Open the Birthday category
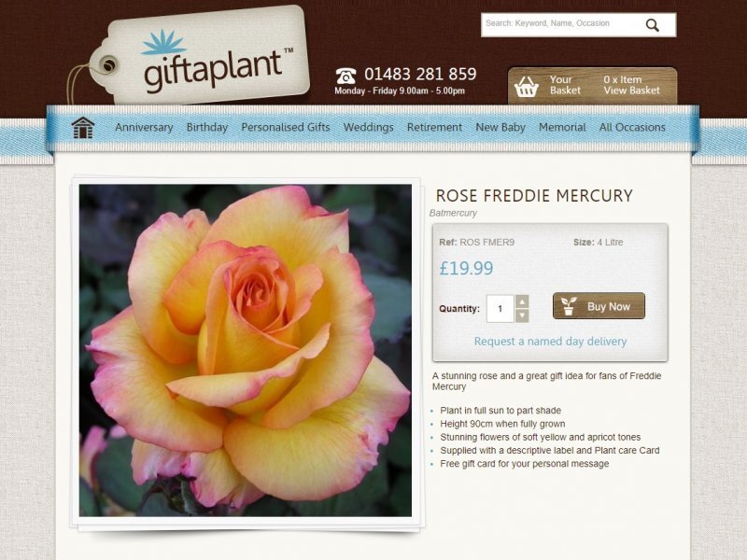747x560 pixels. (x=207, y=128)
